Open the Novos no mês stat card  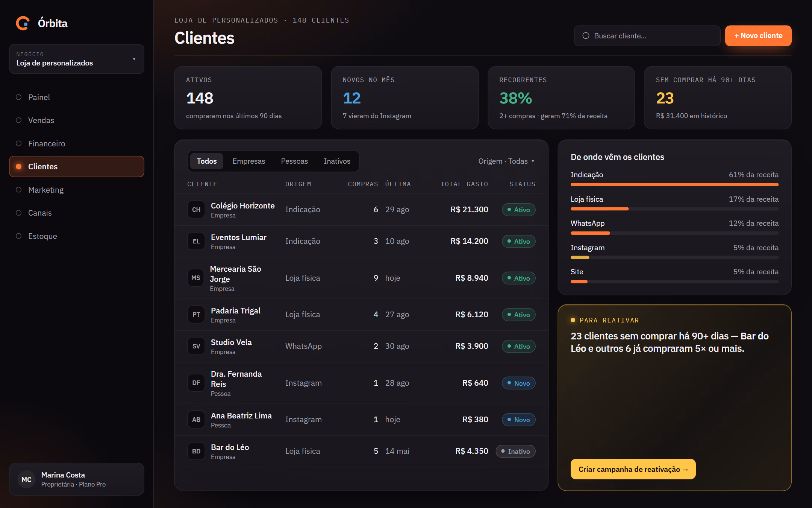pos(404,98)
